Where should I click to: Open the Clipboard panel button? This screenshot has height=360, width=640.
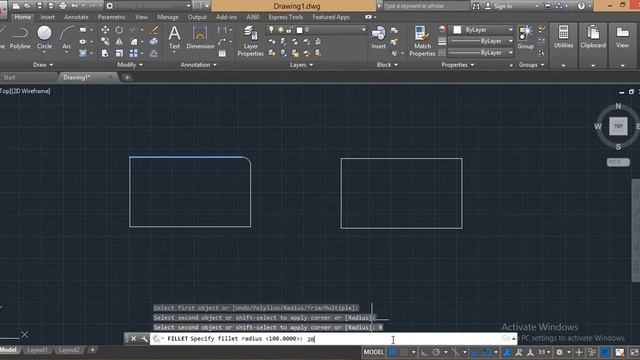(593, 38)
